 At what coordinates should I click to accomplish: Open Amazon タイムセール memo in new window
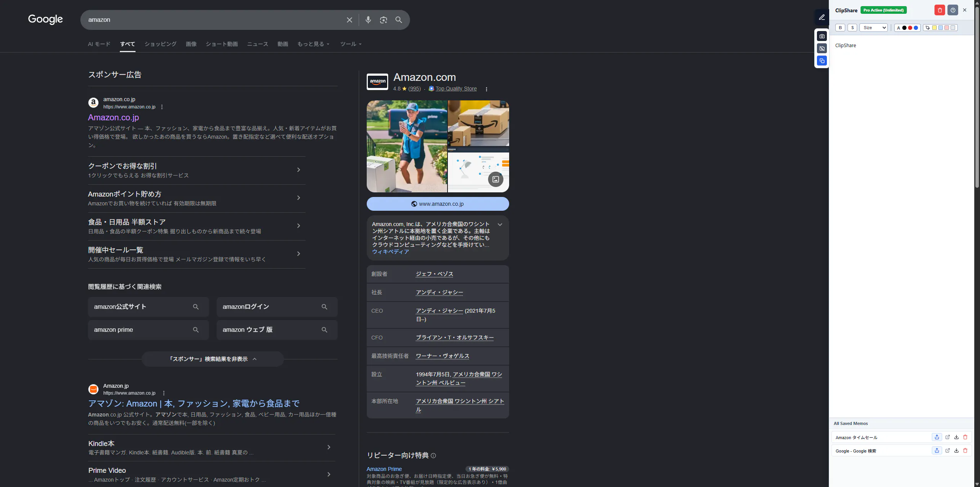pos(947,437)
